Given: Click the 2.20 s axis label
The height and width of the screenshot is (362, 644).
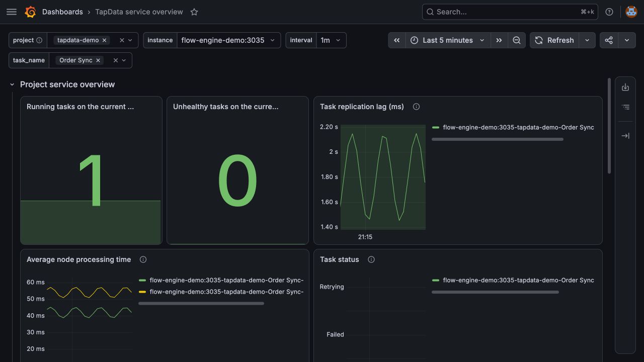Looking at the screenshot, I should [x=329, y=127].
